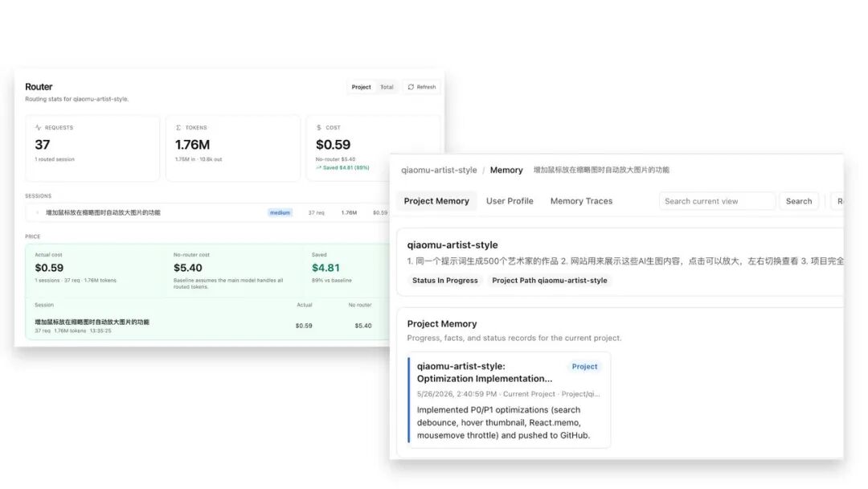Screen dimensions: 868x489
Task: Open the session row under SESSIONS list
Action: click(x=207, y=212)
